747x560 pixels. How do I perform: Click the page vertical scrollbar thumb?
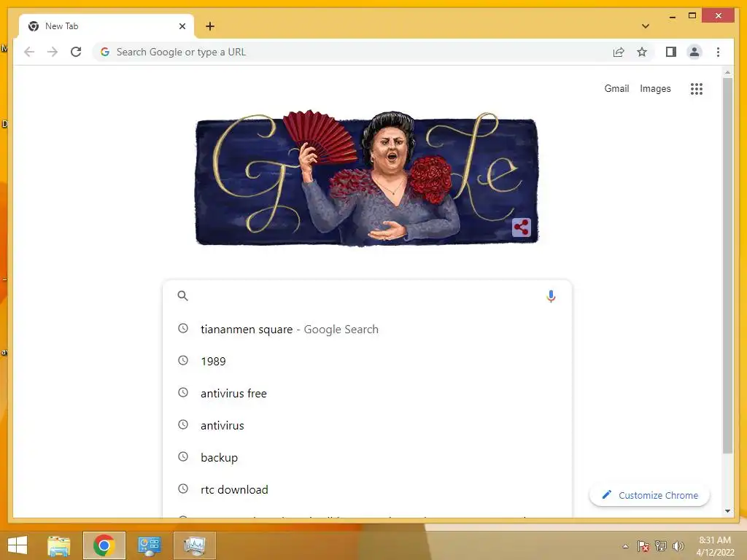[727, 265]
